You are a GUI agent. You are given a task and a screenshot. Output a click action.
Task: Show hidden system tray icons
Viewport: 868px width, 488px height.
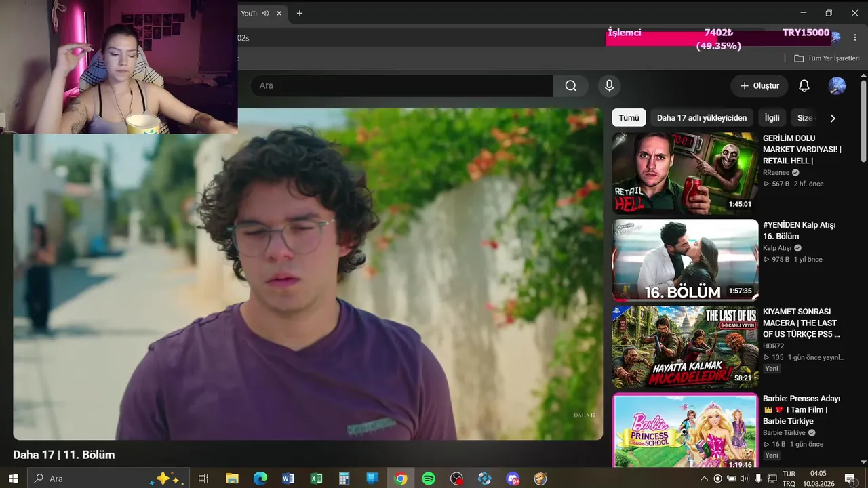(x=704, y=479)
